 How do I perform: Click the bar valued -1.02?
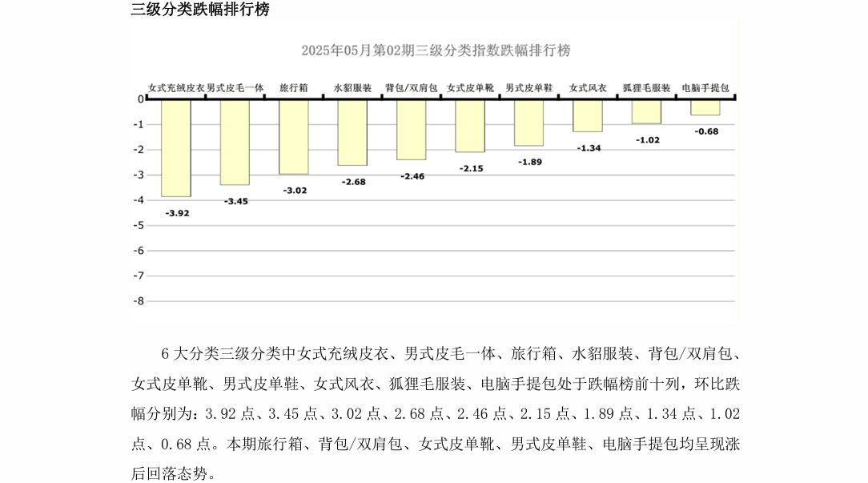(646, 111)
